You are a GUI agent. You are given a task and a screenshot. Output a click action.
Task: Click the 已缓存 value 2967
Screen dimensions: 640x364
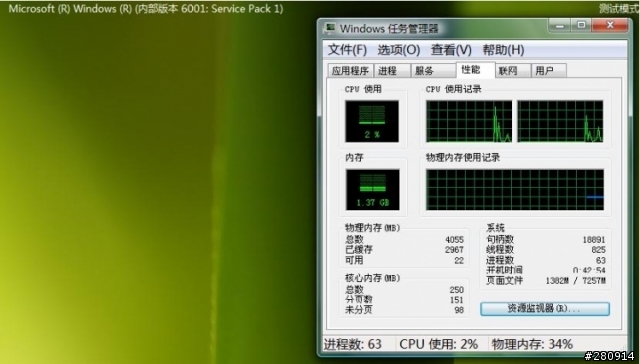pyautogui.click(x=454, y=250)
